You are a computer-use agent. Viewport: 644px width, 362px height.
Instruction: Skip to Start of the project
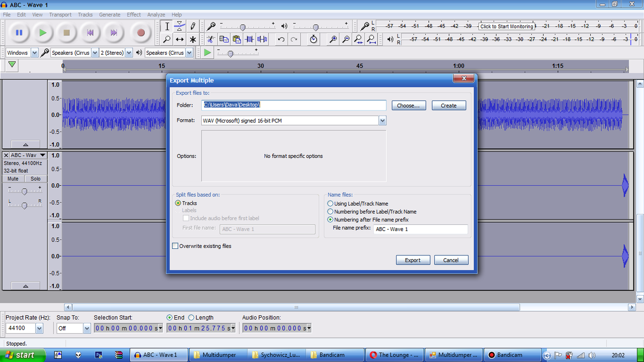click(90, 33)
